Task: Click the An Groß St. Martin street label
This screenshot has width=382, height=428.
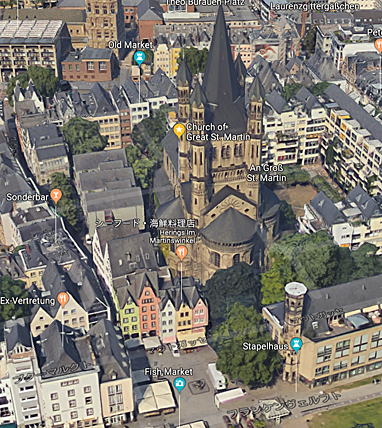Action: [266, 173]
